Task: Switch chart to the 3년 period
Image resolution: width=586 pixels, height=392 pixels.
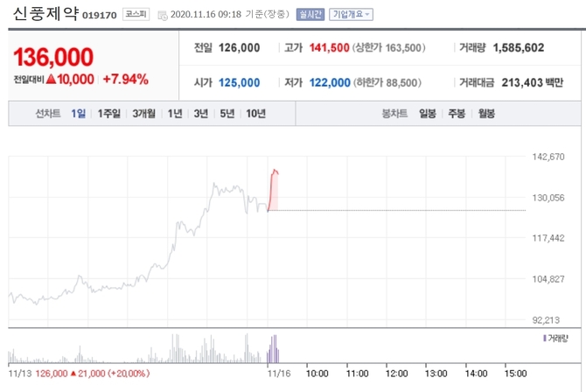Action: (x=201, y=114)
